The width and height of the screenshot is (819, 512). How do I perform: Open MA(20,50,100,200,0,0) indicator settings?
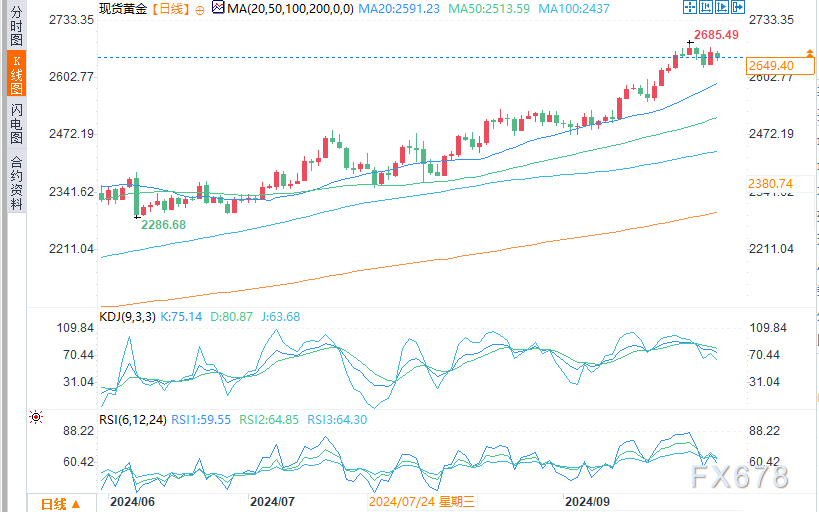(x=290, y=9)
